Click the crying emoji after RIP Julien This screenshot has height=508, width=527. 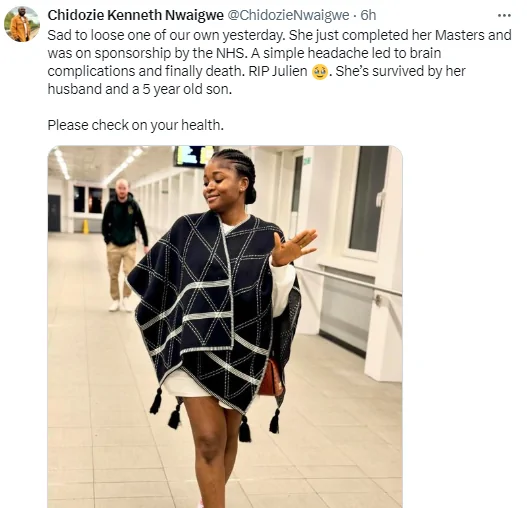point(320,72)
